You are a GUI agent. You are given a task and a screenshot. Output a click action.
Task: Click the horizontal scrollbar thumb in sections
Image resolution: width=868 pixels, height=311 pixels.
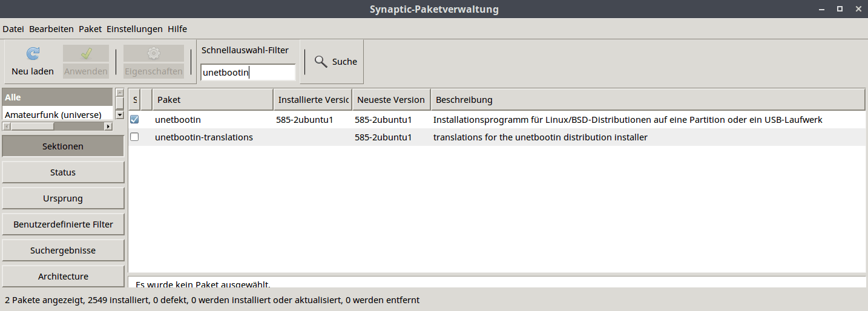(33, 126)
